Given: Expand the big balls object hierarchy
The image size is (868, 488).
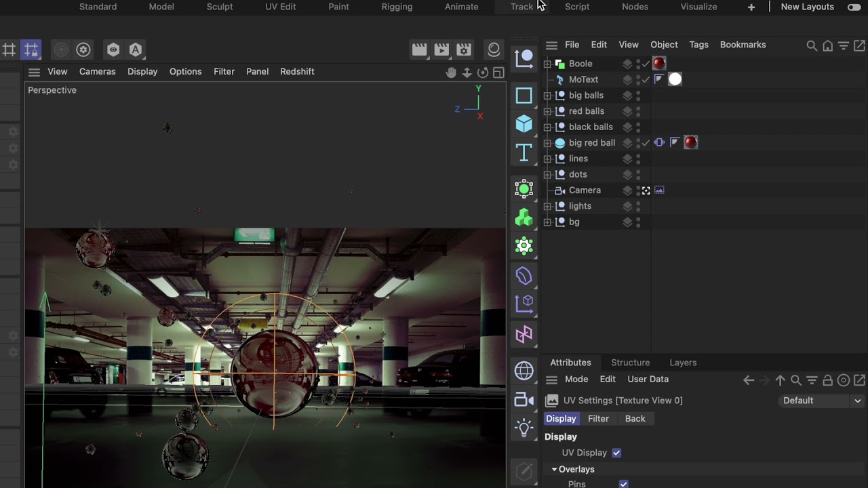Looking at the screenshot, I should 547,96.
